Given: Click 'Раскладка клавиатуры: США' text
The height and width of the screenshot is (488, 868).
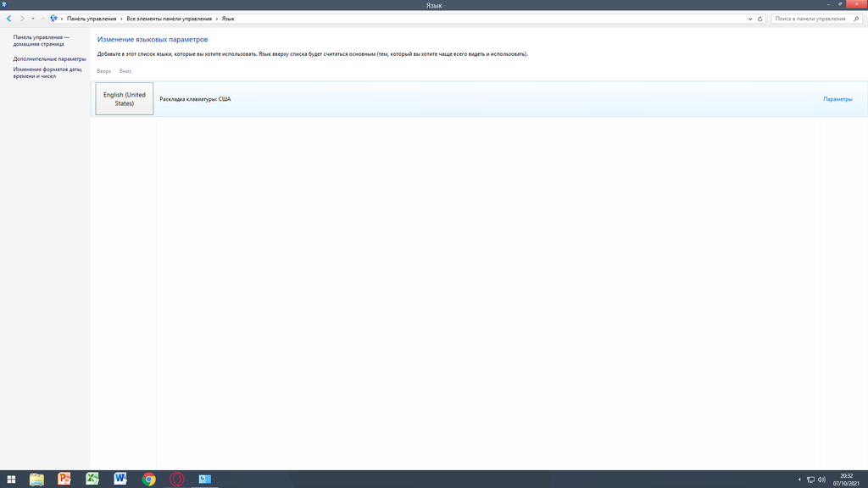Looking at the screenshot, I should (195, 99).
